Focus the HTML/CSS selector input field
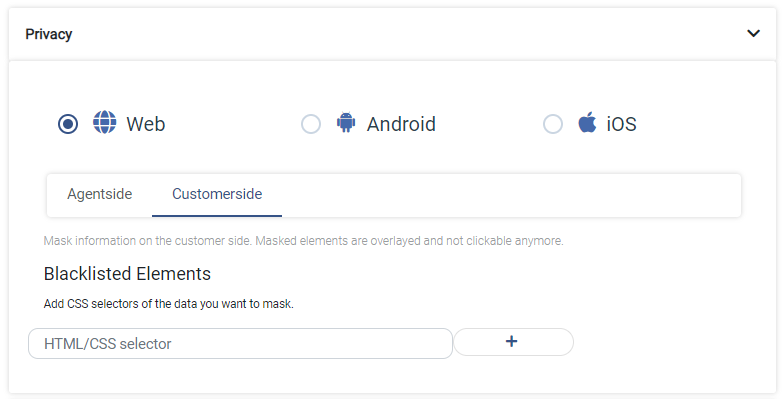Image resolution: width=784 pixels, height=399 pixels. click(x=240, y=344)
